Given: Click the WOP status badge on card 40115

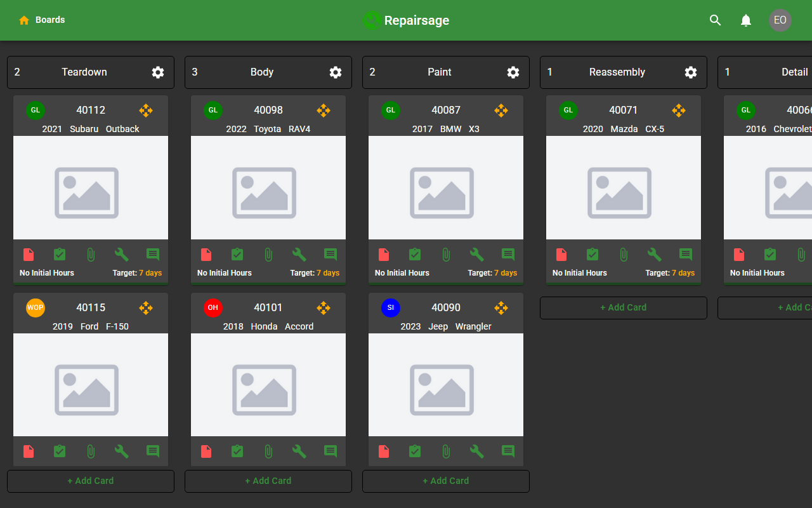Looking at the screenshot, I should coord(36,308).
